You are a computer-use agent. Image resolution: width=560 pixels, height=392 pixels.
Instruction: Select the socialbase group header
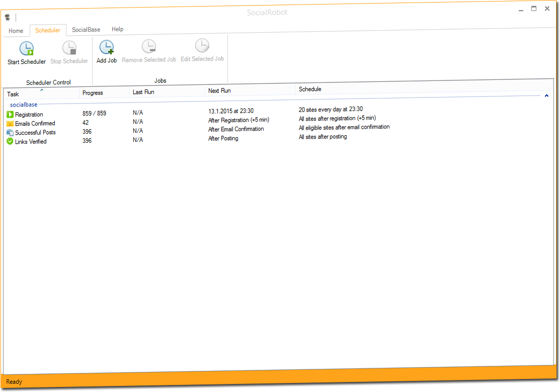(x=24, y=105)
